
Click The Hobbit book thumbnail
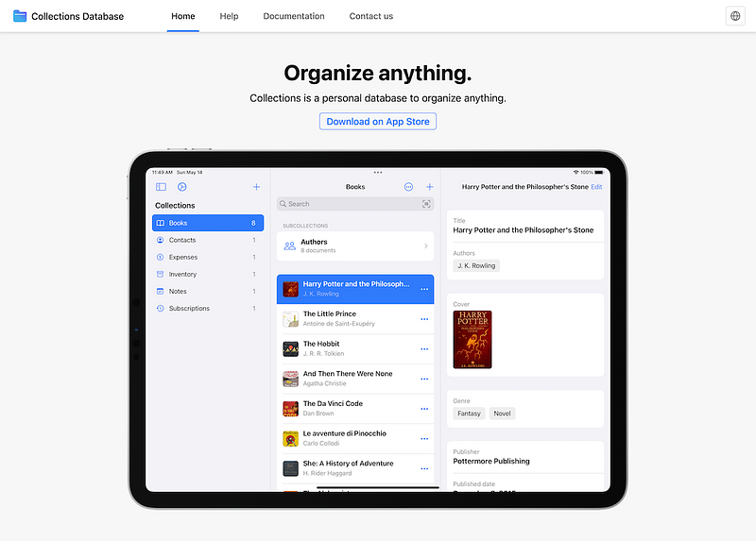[x=290, y=348]
